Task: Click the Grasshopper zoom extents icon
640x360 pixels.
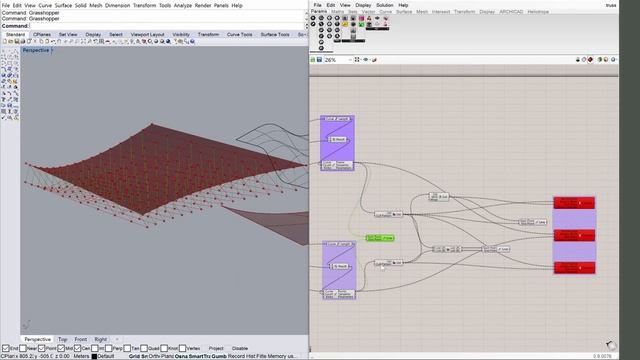Action: tap(357, 60)
